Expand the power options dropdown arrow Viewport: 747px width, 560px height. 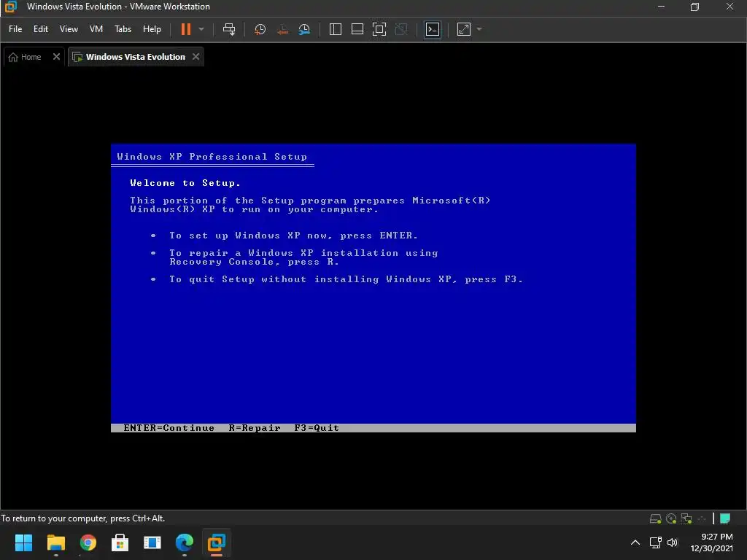(x=201, y=29)
